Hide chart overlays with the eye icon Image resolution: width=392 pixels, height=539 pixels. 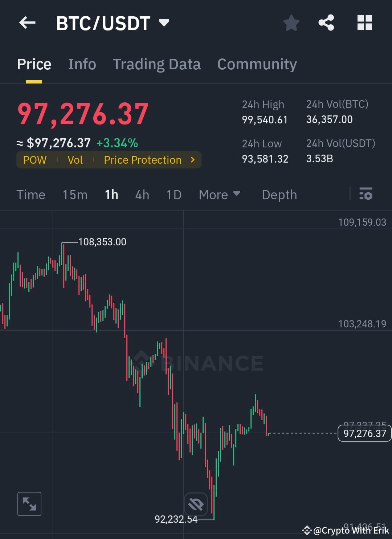click(196, 504)
